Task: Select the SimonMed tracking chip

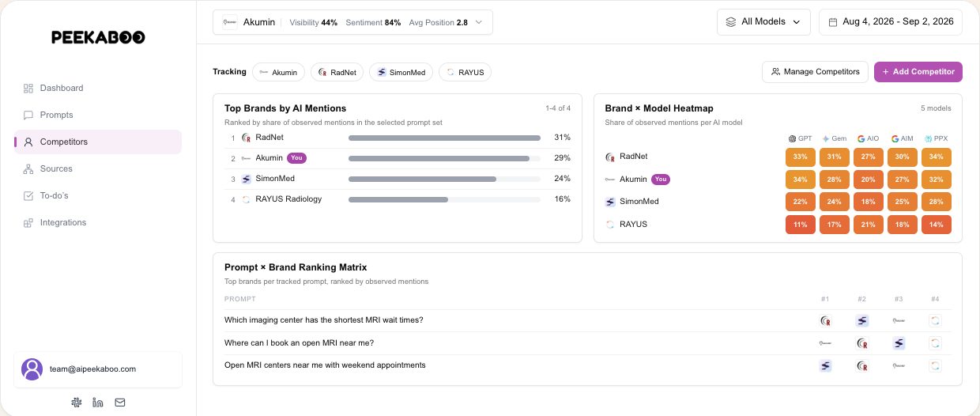Action: [x=401, y=72]
